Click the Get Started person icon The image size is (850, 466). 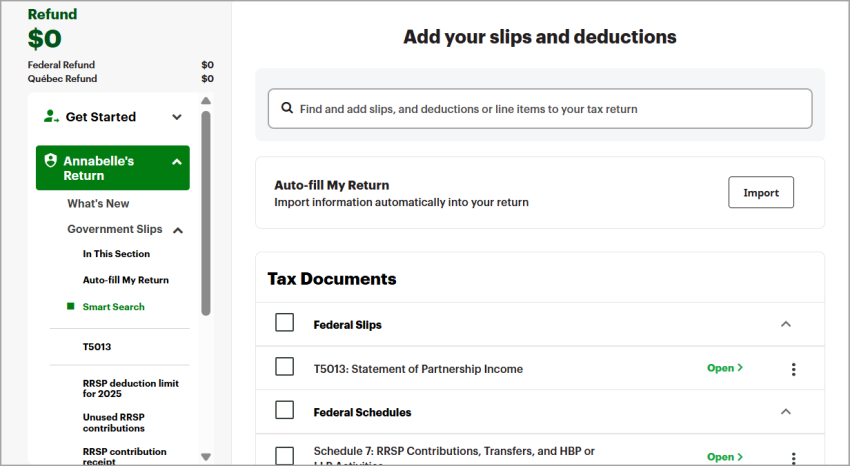tap(51, 117)
